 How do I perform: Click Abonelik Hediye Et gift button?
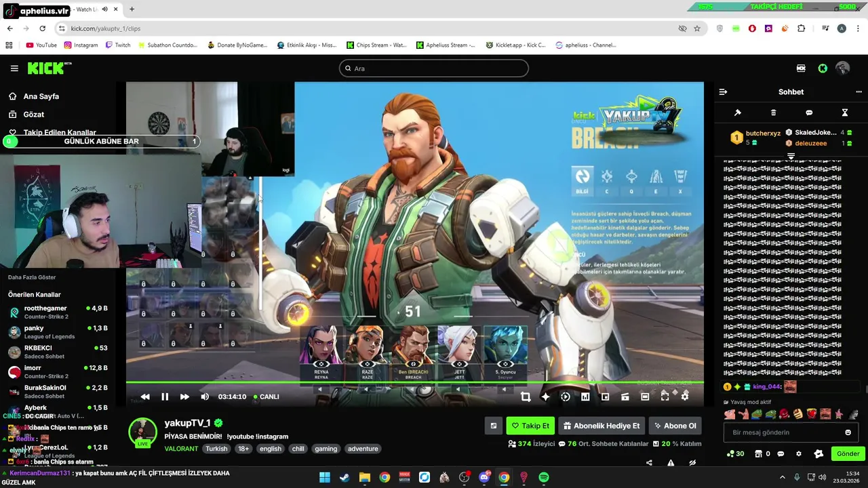(x=601, y=426)
